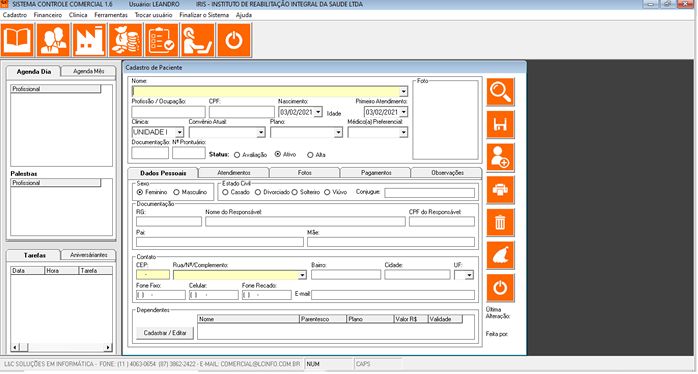Viewport: 698px width, 374px height.
Task: Select Solteiro marital status option
Action: tap(294, 192)
